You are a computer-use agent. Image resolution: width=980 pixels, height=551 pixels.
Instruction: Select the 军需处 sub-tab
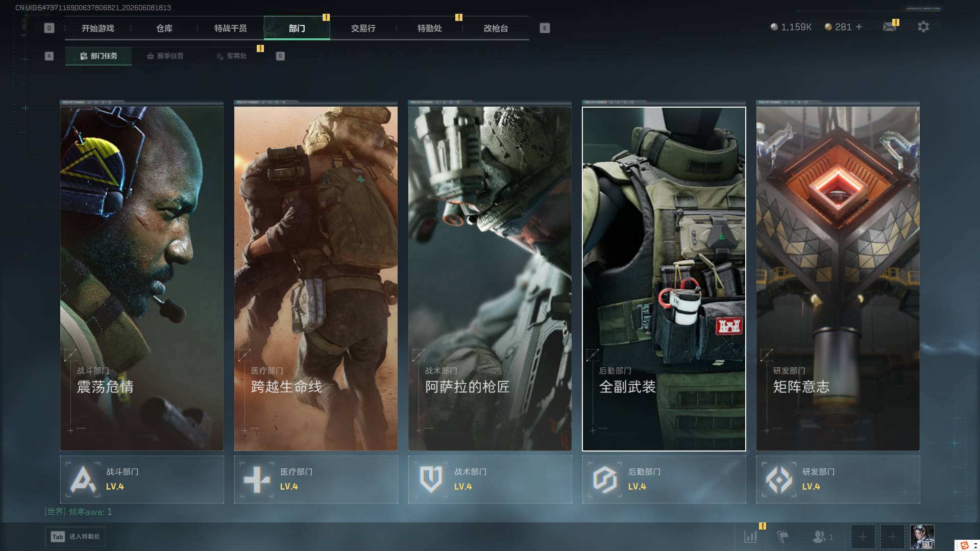pyautogui.click(x=231, y=56)
